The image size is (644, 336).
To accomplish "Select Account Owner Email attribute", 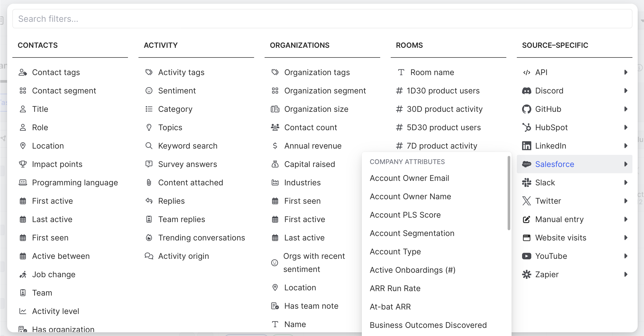I will 409,178.
